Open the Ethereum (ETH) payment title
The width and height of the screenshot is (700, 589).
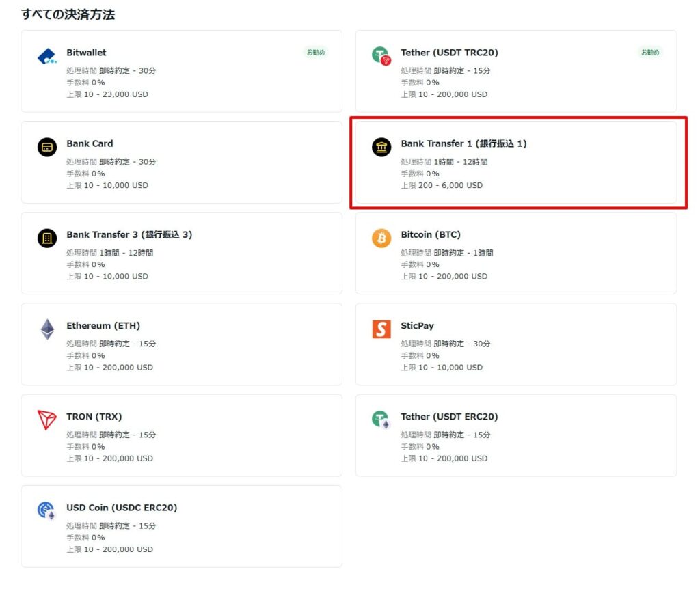point(103,325)
